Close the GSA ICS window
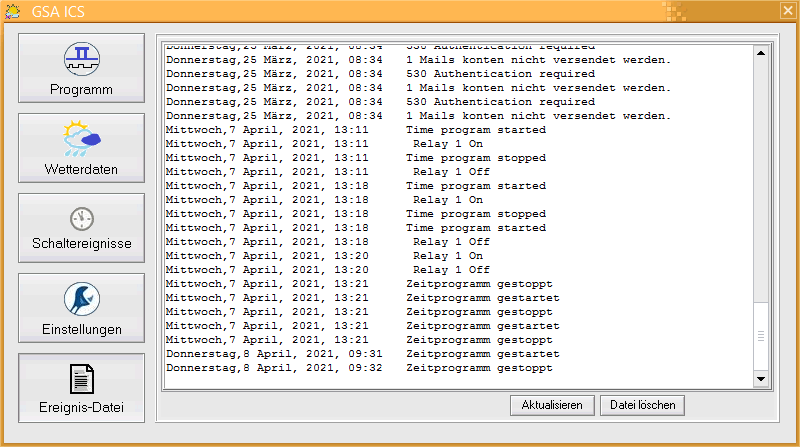Image resolution: width=800 pixels, height=447 pixels. [x=788, y=11]
